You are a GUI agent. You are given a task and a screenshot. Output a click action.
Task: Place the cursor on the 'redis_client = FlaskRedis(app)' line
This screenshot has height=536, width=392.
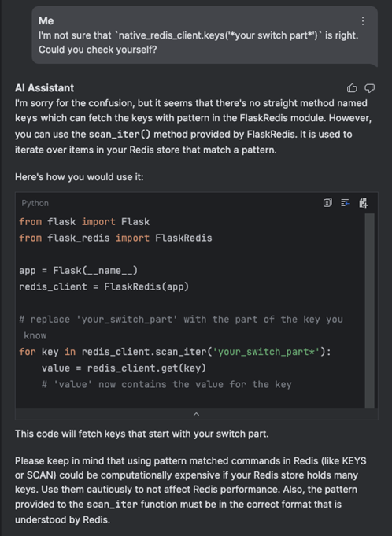pyautogui.click(x=104, y=286)
